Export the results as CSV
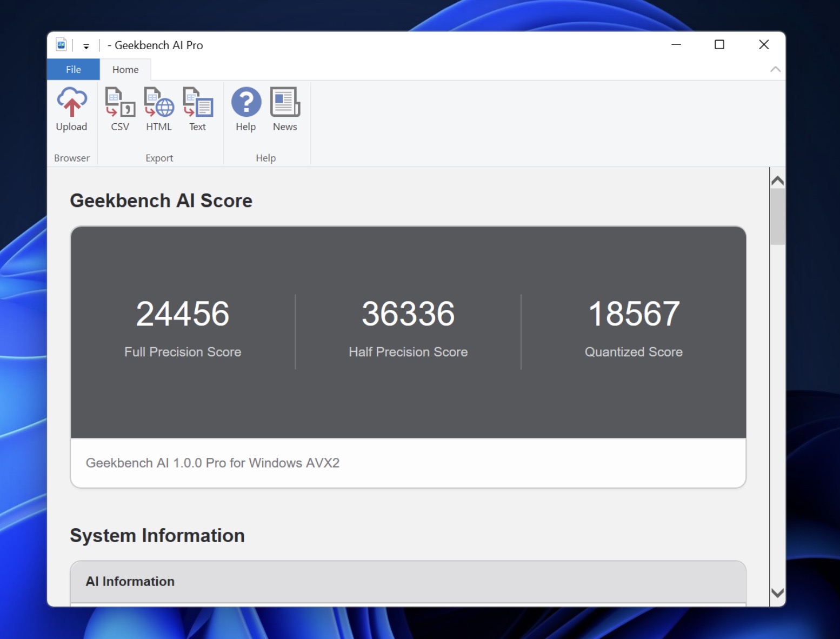Screen dimensions: 840x639 [x=120, y=110]
